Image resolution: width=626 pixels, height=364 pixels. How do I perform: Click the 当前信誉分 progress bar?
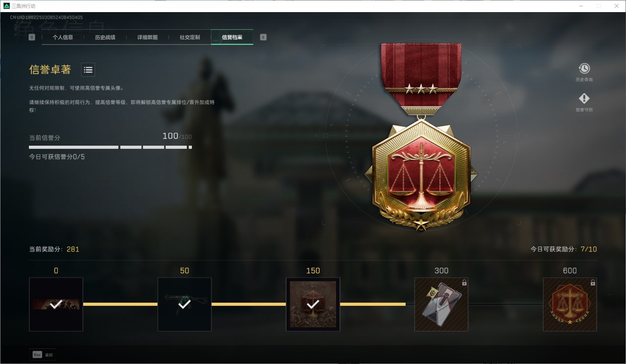[x=110, y=147]
